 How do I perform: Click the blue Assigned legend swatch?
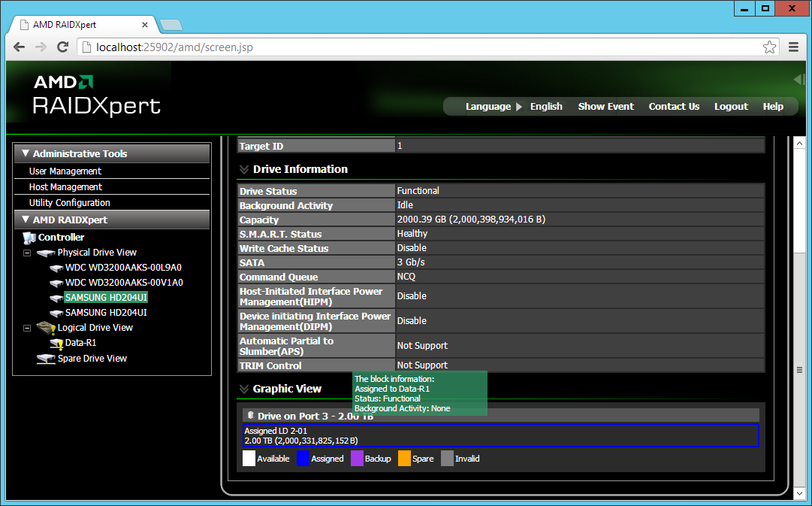coord(303,459)
